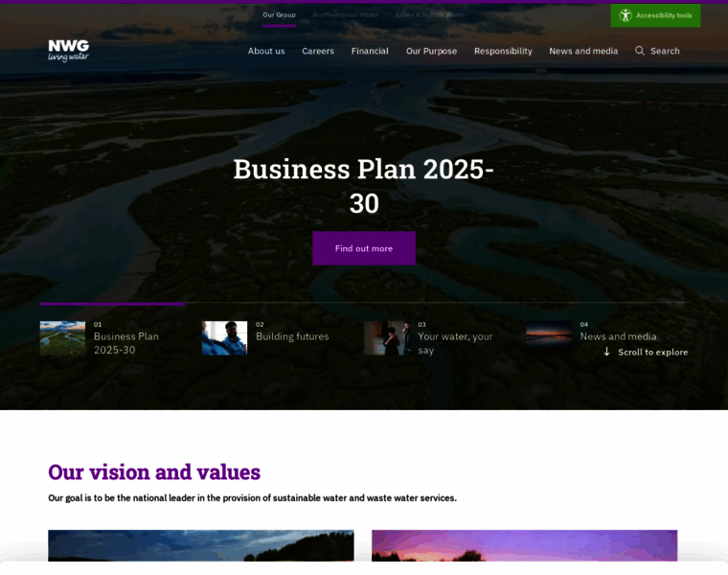The height and width of the screenshot is (575, 728).
Task: Open the purple sunset vision card image
Action: 524,545
